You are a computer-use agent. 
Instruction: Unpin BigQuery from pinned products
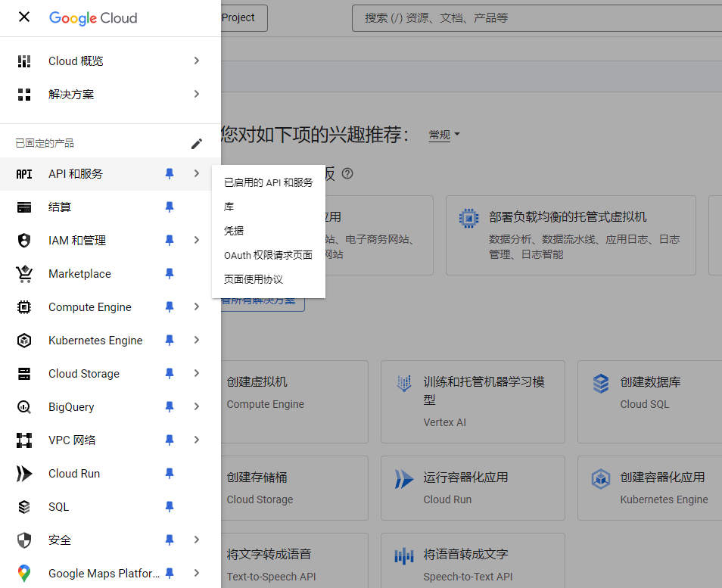click(x=170, y=406)
